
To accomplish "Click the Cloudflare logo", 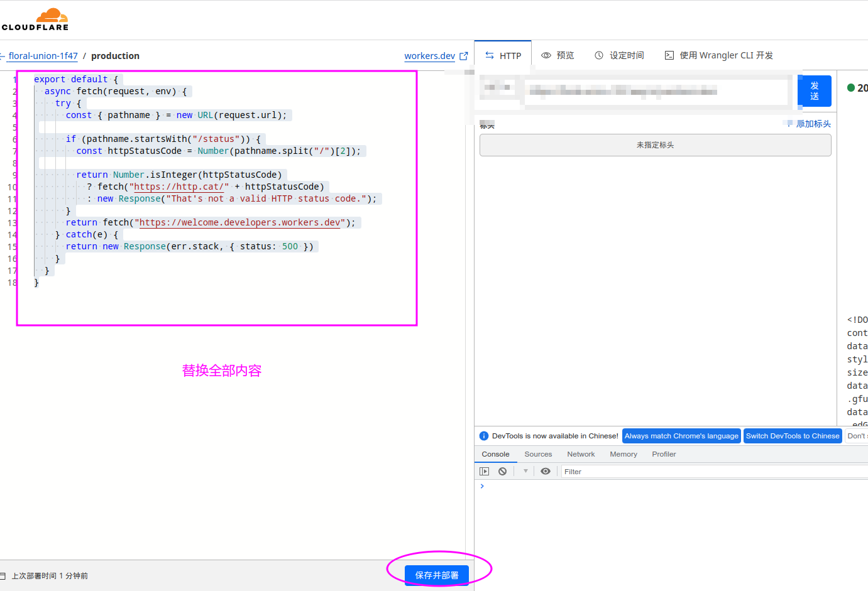I will click(35, 19).
